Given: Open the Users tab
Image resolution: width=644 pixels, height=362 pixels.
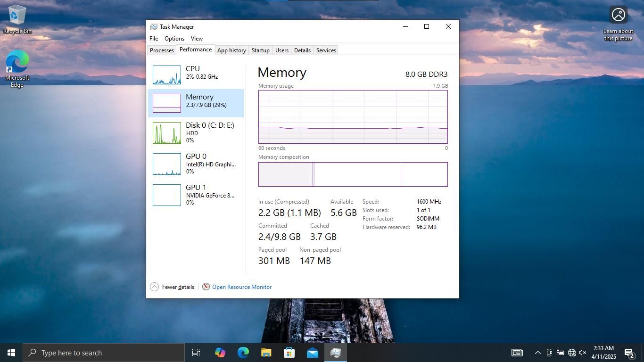Looking at the screenshot, I should tap(282, 50).
